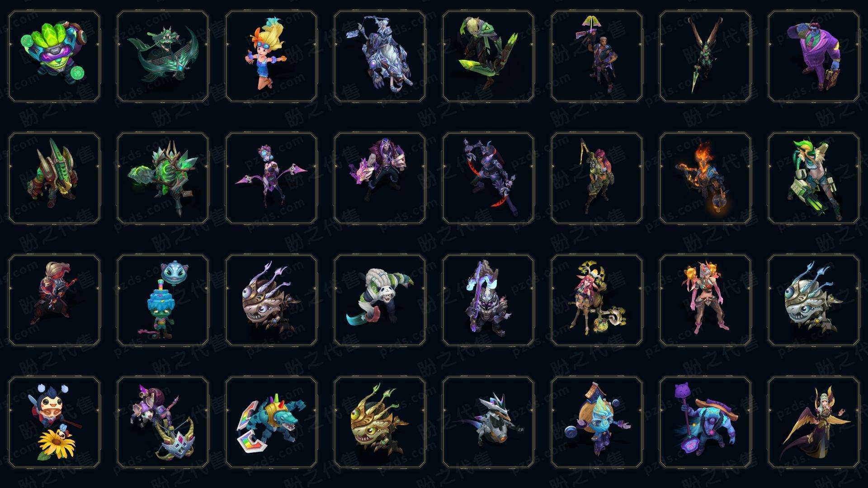Click the teal crocodile with rainbow blades
The height and width of the screenshot is (488, 868).
271,422
